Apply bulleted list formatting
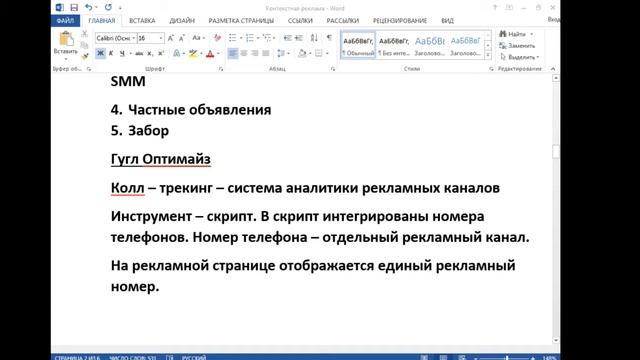 pos(232,38)
